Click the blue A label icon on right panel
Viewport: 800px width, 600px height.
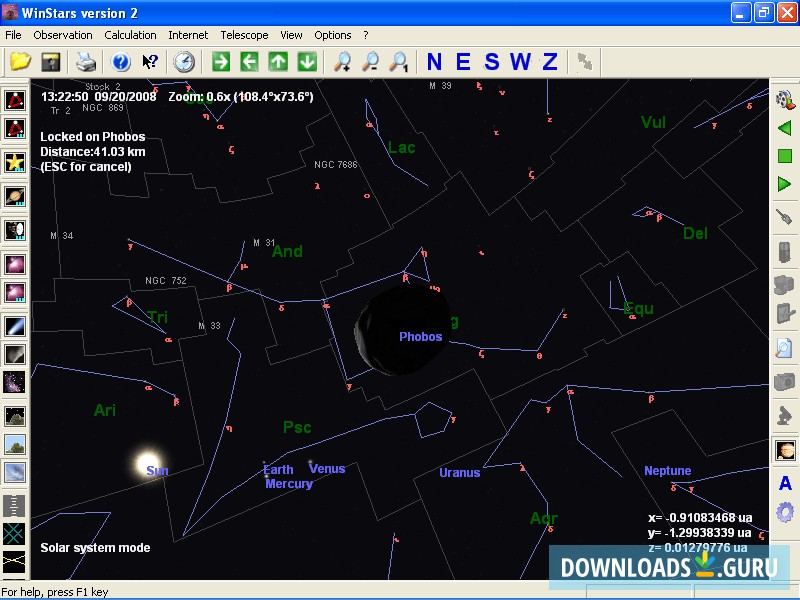[x=785, y=484]
